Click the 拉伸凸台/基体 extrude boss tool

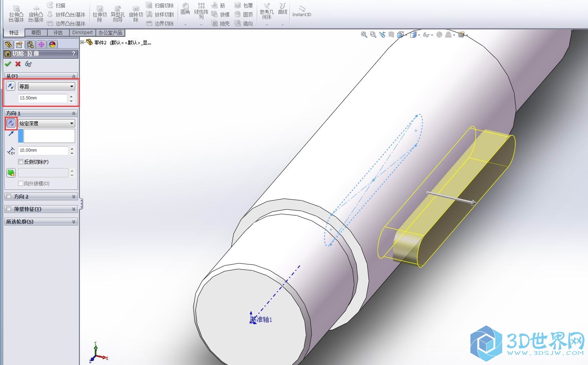[x=16, y=14]
